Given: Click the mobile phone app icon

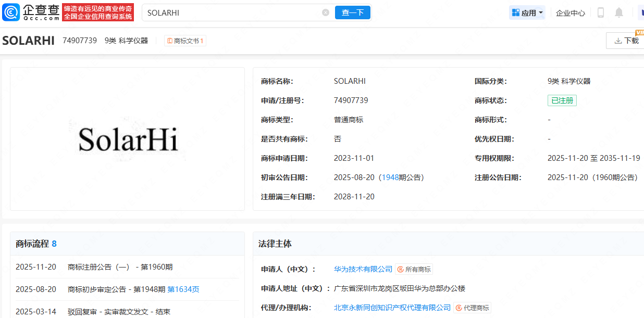Looking at the screenshot, I should click(x=600, y=11).
